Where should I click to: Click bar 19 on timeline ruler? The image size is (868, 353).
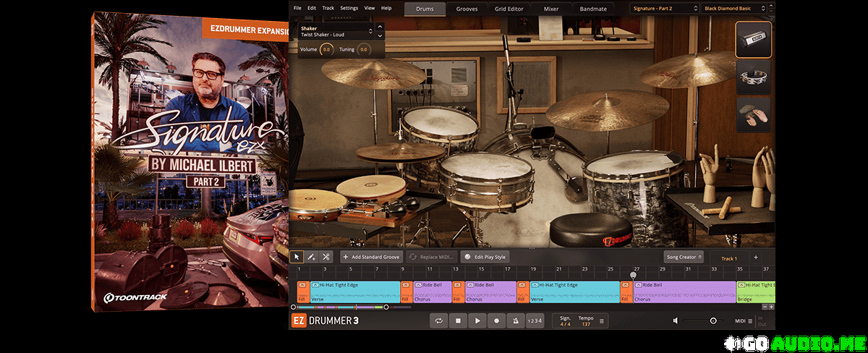tap(533, 270)
